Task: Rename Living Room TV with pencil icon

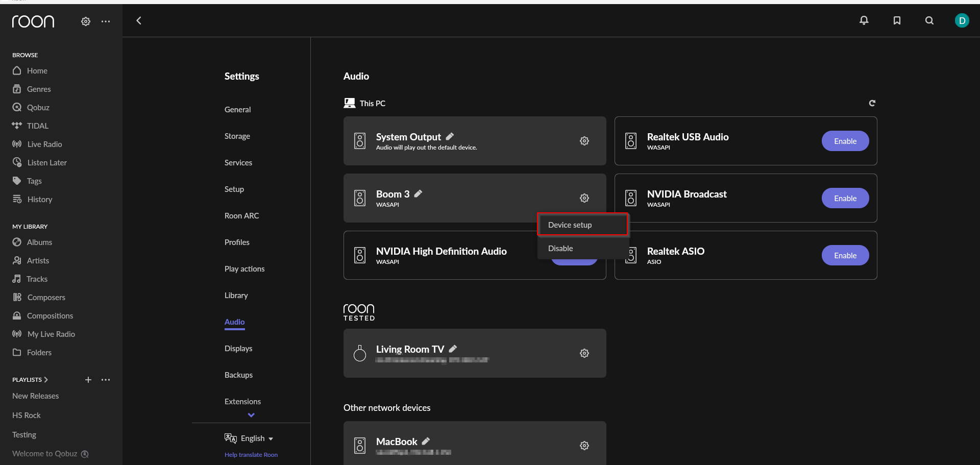Action: [453, 349]
